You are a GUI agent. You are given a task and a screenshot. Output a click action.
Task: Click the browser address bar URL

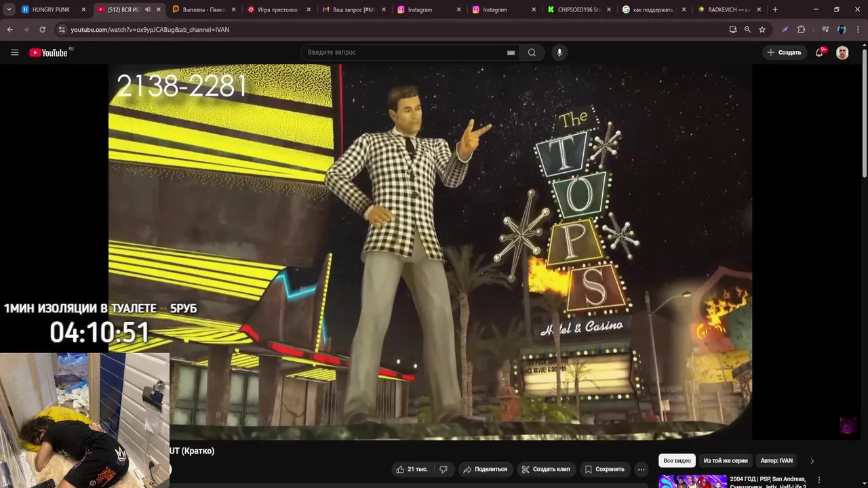click(150, 30)
